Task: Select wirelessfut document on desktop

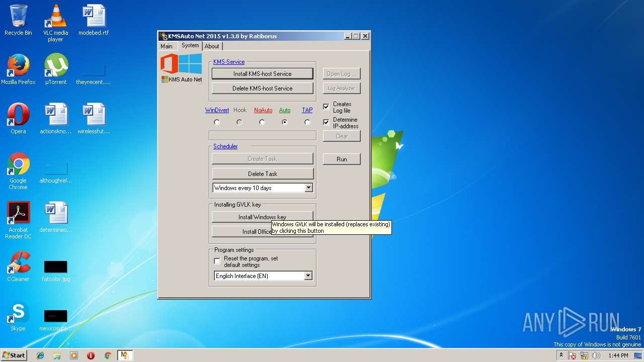Action: [x=94, y=119]
